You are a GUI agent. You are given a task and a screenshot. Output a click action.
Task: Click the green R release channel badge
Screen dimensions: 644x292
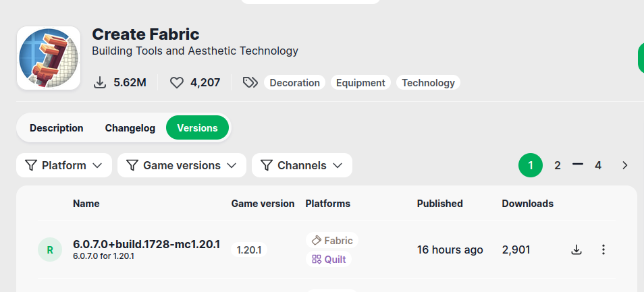[50, 250]
